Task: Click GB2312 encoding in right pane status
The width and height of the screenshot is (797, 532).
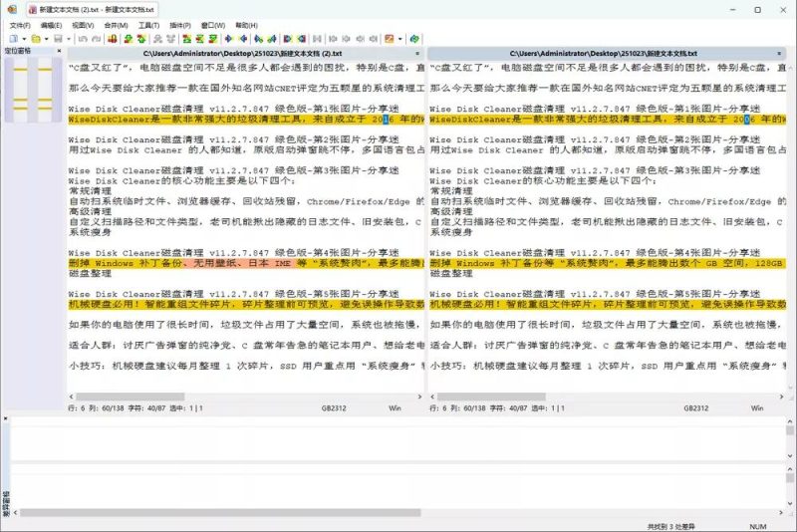Action: click(695, 408)
